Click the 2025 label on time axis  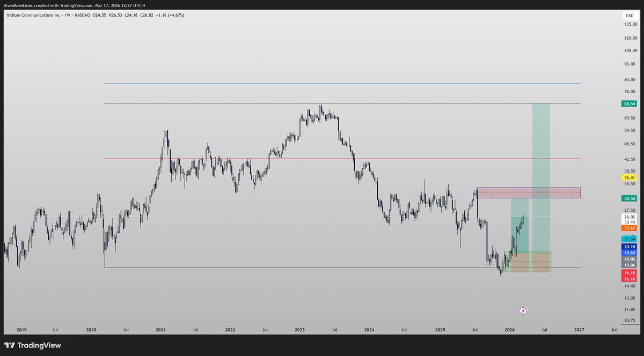pos(440,330)
